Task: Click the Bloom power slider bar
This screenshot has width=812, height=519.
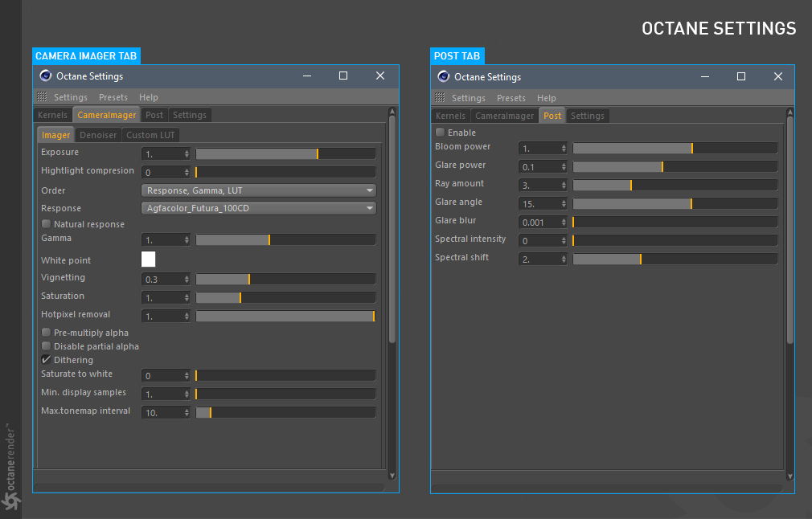Action: click(675, 149)
